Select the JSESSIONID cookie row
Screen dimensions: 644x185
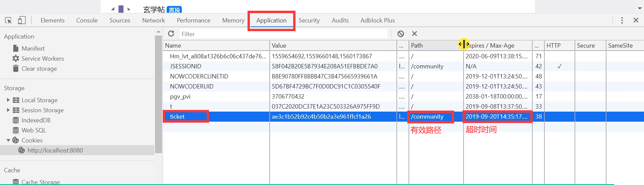404,66
